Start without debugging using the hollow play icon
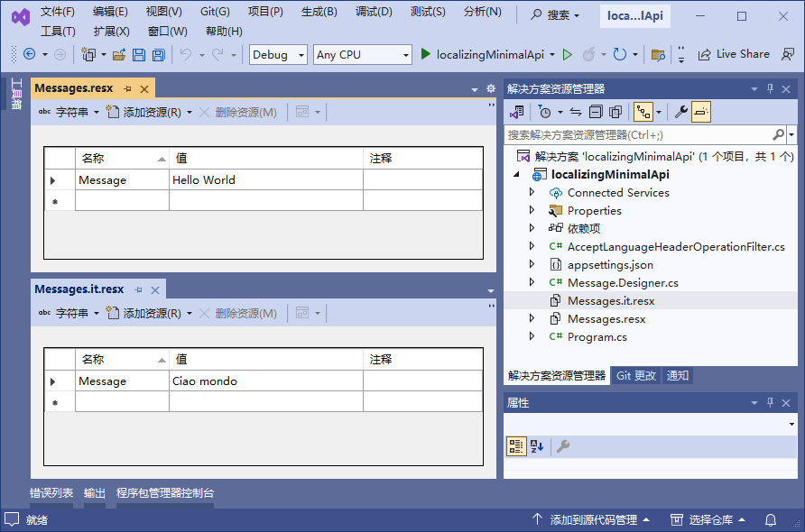805x532 pixels. click(567, 55)
